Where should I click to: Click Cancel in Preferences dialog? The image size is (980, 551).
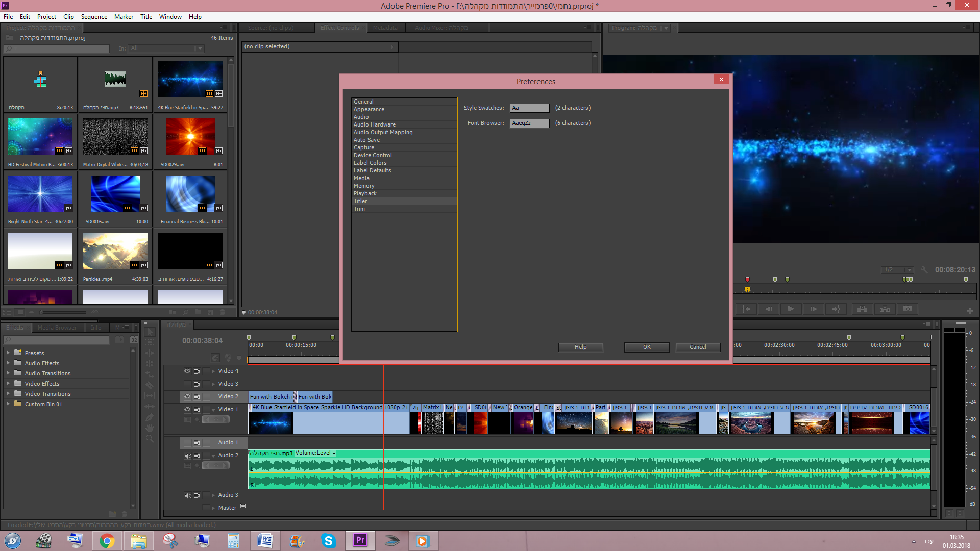[x=698, y=347]
